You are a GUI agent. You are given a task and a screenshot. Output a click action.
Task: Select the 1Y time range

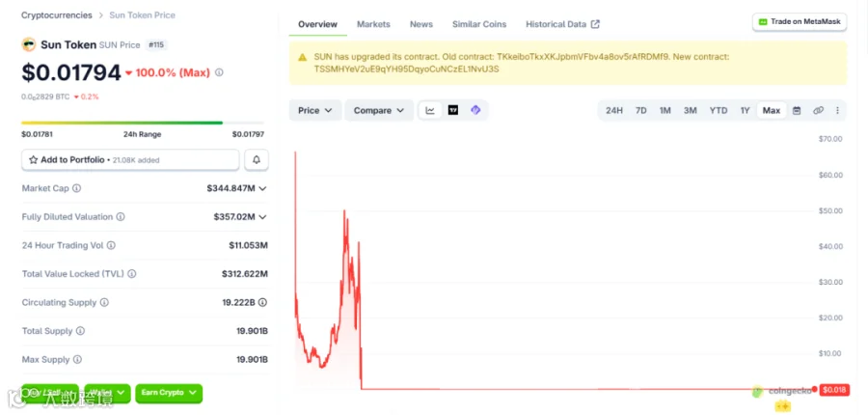click(746, 110)
